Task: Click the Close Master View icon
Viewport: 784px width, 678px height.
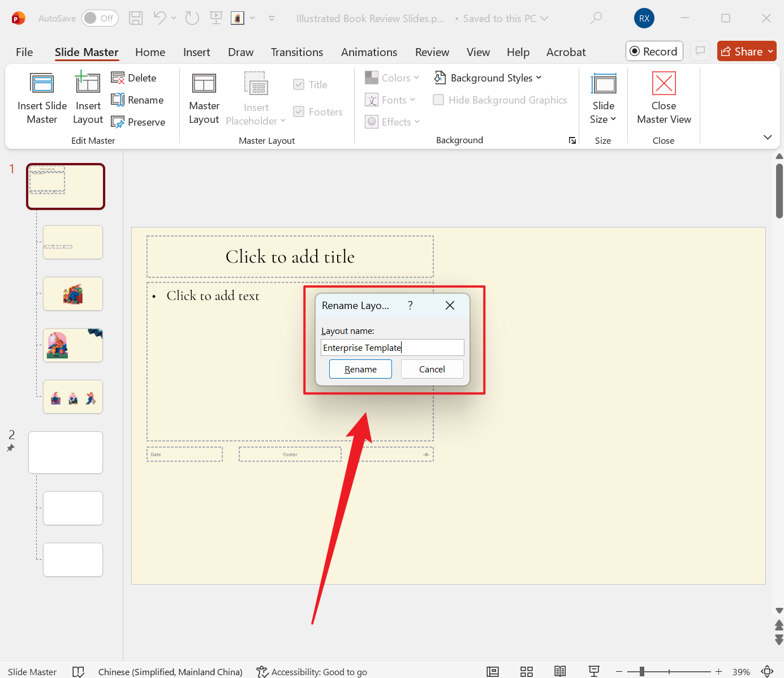Action: click(x=664, y=84)
